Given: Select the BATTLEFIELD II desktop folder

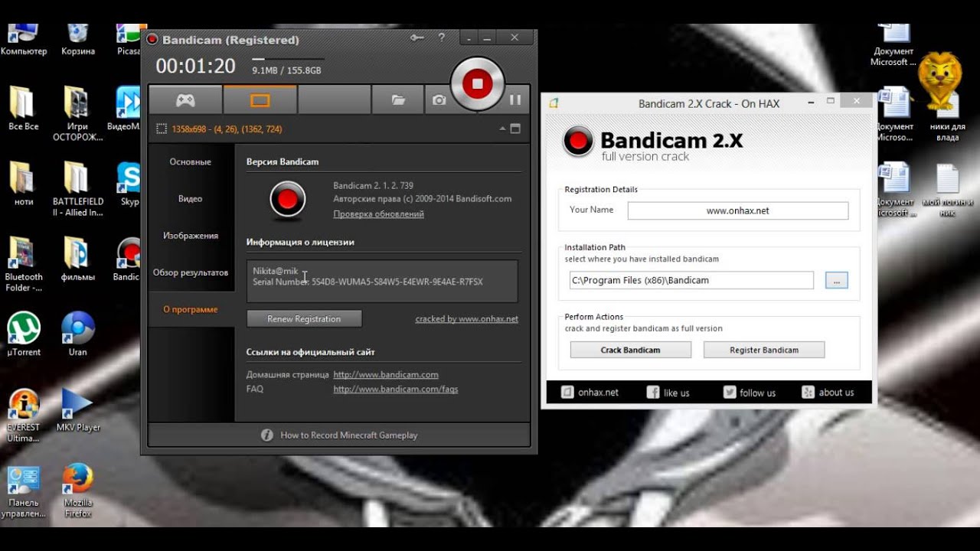Looking at the screenshot, I should (77, 190).
